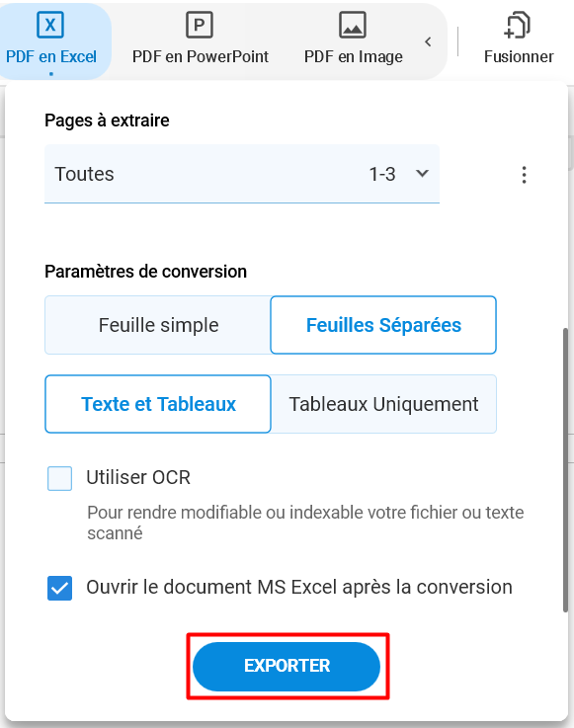Open the three-dot more options menu
The width and height of the screenshot is (574, 728).
tap(524, 175)
